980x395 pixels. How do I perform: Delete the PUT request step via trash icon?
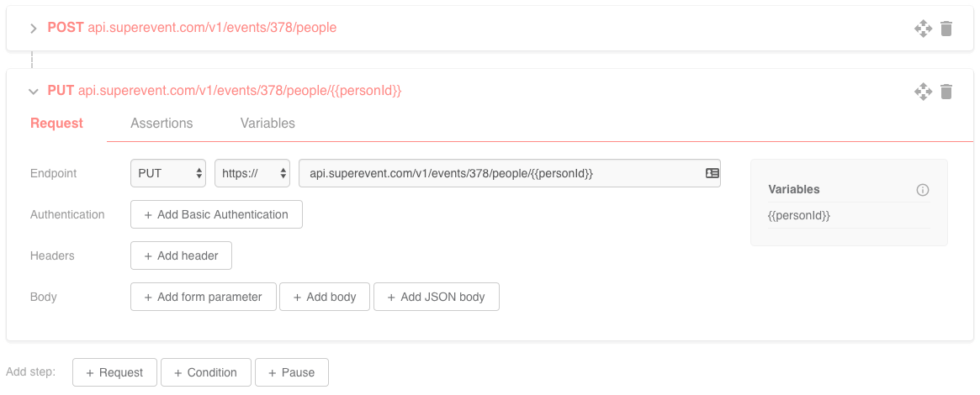point(946,92)
